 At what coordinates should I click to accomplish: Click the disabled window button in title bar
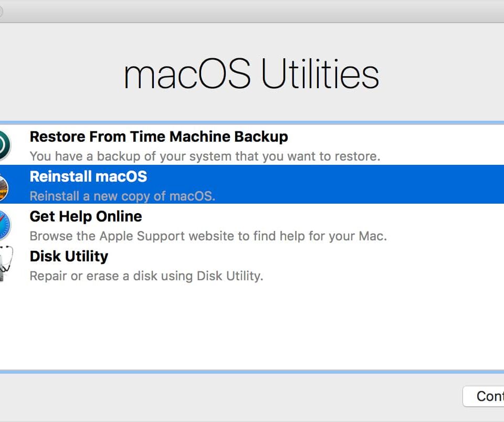[x=1, y=11]
